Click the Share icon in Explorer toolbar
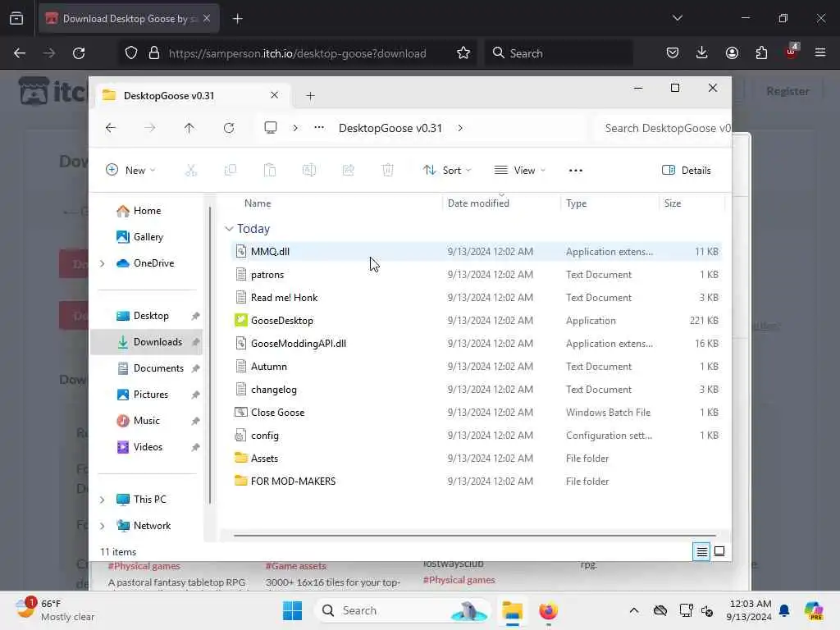Screen dimensions: 840x630 (348, 171)
